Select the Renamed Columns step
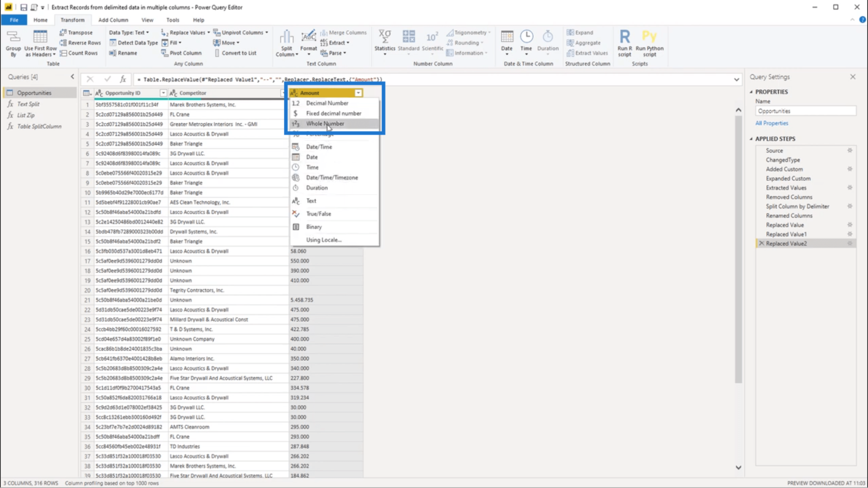This screenshot has height=488, width=868. [x=789, y=215]
